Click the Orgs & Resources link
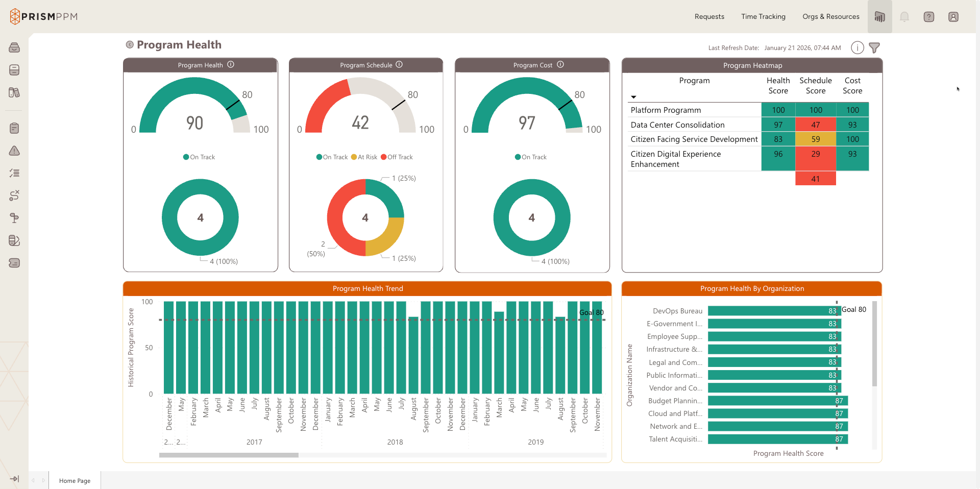 pyautogui.click(x=830, y=16)
